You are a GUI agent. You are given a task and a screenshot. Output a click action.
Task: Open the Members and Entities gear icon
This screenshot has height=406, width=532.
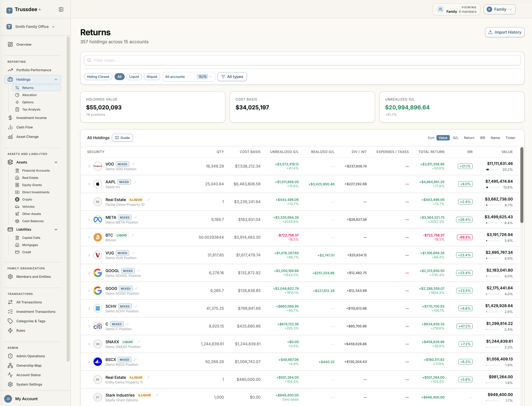(x=10, y=276)
